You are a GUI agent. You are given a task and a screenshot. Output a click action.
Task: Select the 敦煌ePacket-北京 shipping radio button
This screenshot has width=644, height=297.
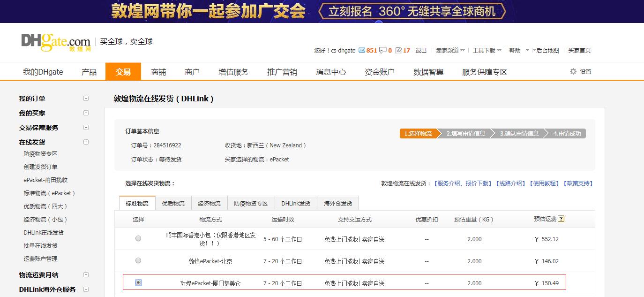[138, 261]
